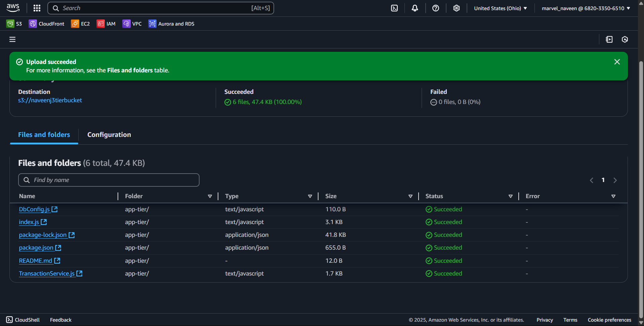Open package.json external link icon
This screenshot has width=644, height=326.
pos(58,248)
